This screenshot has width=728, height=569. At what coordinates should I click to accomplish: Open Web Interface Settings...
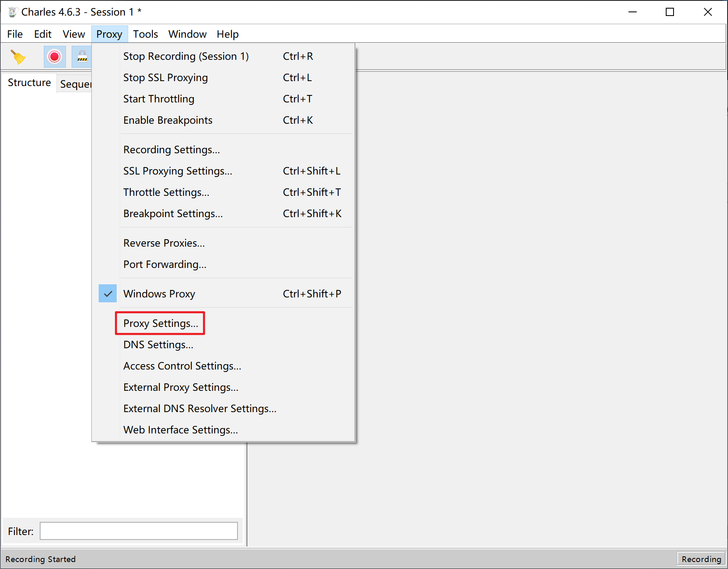[223, 430]
